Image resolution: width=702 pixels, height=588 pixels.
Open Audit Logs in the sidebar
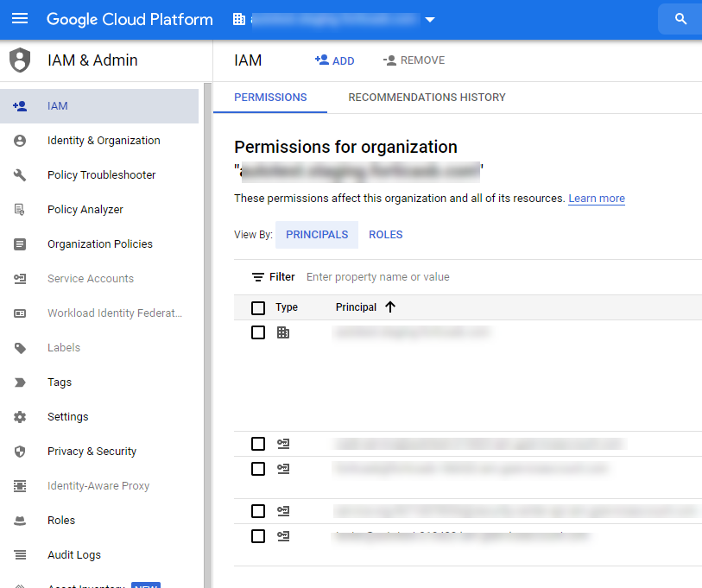click(x=73, y=555)
